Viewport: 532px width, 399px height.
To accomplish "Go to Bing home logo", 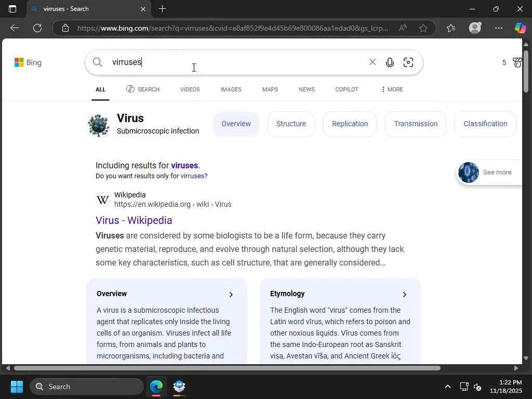I will pos(28,62).
